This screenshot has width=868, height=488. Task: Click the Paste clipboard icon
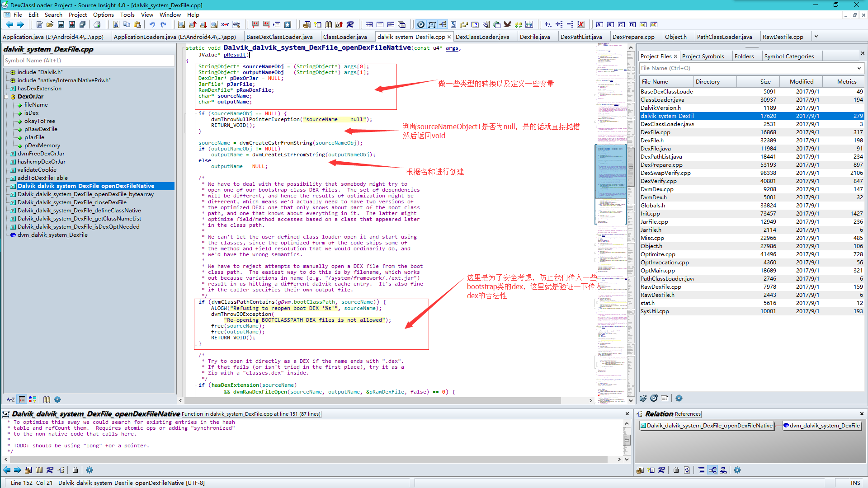pos(137,25)
